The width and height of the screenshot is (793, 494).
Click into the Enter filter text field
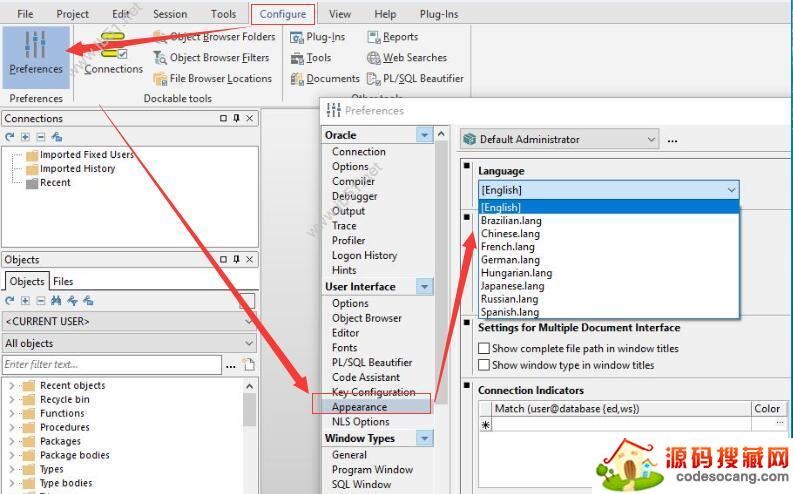[x=112, y=365]
